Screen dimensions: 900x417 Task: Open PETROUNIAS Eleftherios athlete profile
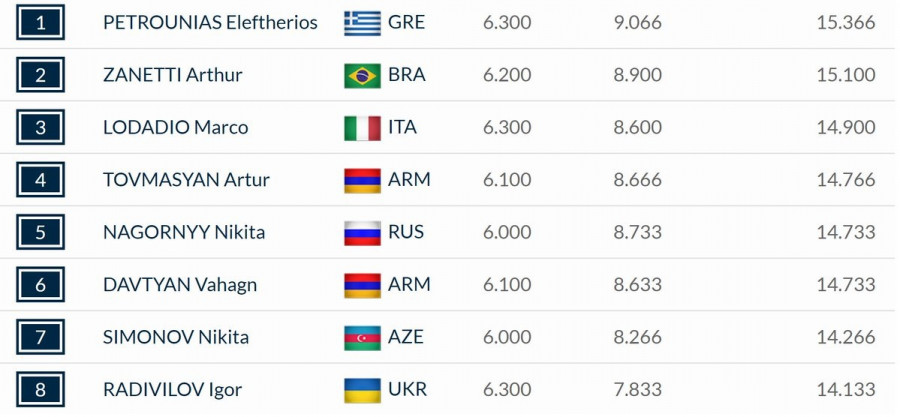pos(210,23)
